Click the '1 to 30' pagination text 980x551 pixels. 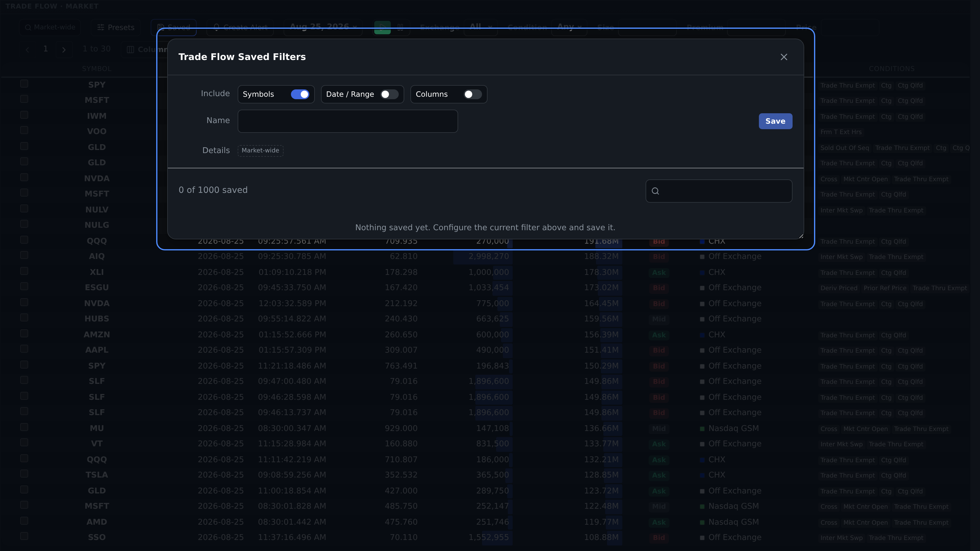coord(97,49)
